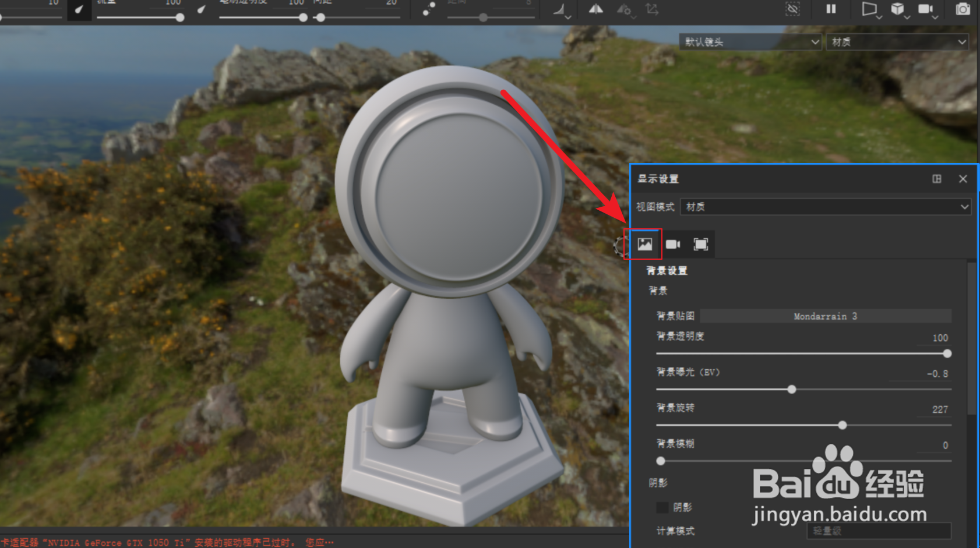
Task: Open the view mode dropdown in display settings
Action: 826,207
